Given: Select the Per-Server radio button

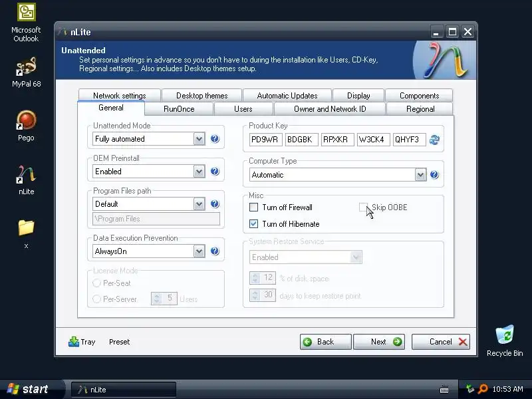Looking at the screenshot, I should (x=96, y=299).
